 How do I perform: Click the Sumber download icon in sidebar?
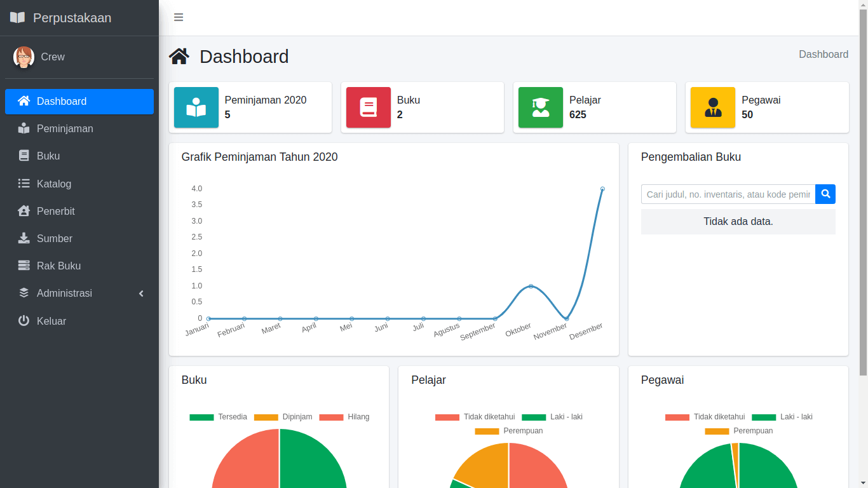(24, 238)
